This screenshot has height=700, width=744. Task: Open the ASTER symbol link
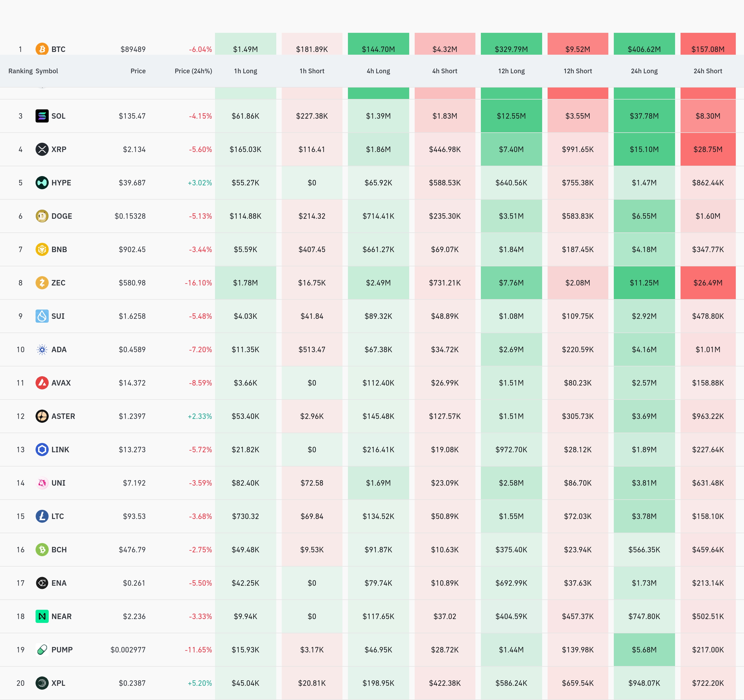[x=63, y=416]
